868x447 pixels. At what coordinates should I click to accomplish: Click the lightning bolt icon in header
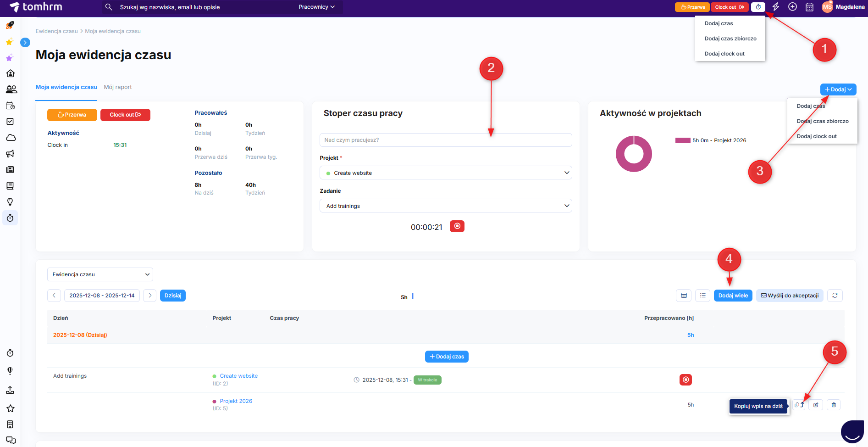pyautogui.click(x=776, y=7)
